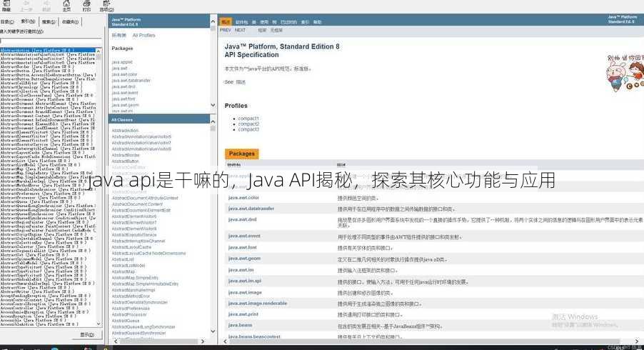Viewport: 644px width, 350px height.
Task: Go to 主页 home via toolbar icon
Action: click(x=66, y=5)
